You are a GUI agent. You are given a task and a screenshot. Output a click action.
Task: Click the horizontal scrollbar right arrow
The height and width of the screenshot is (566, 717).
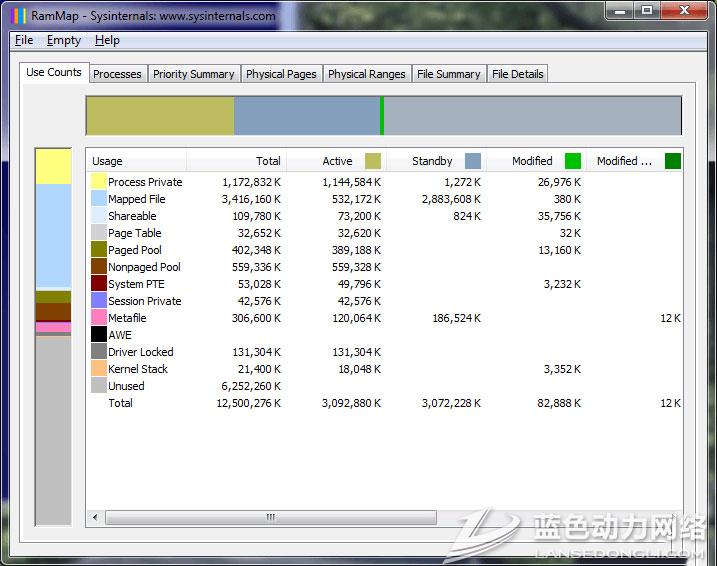pyautogui.click(x=676, y=517)
